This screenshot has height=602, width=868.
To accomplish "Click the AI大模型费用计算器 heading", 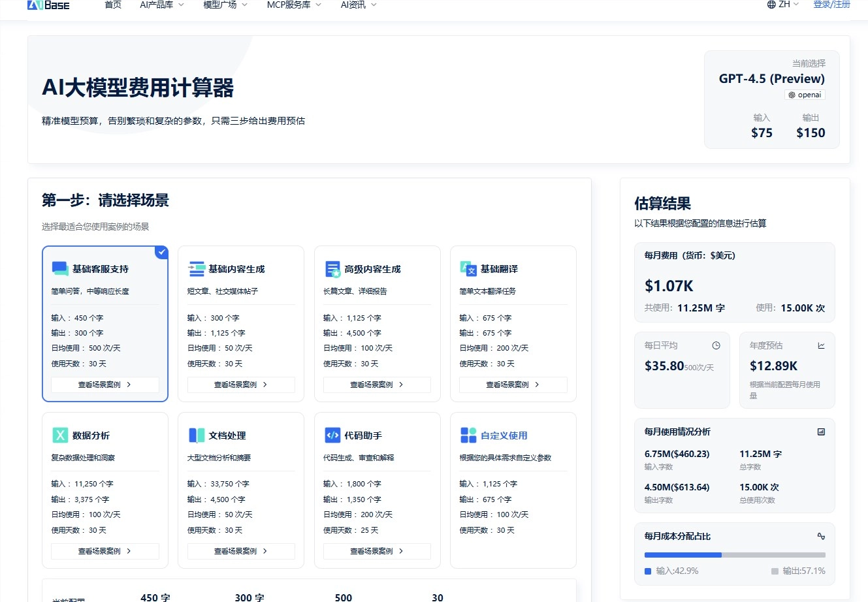I will tap(138, 87).
